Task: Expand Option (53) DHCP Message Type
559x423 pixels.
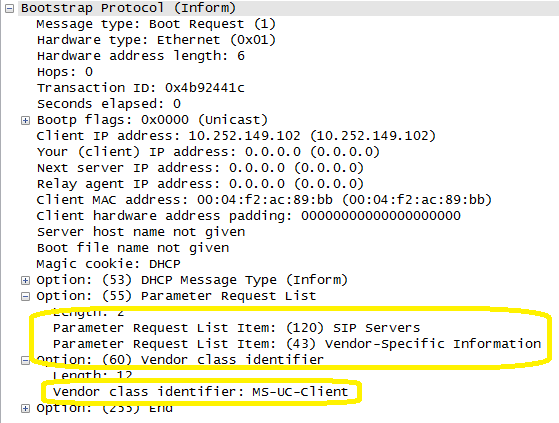Action: click(x=25, y=280)
